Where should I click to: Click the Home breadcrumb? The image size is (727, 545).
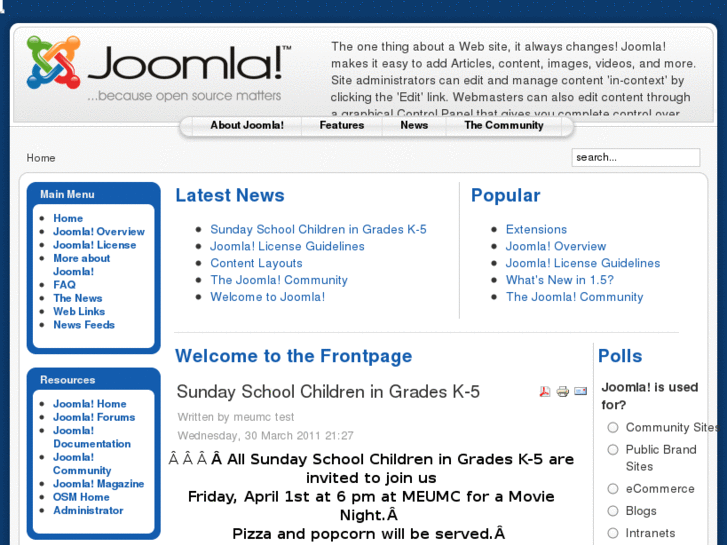[x=41, y=158]
